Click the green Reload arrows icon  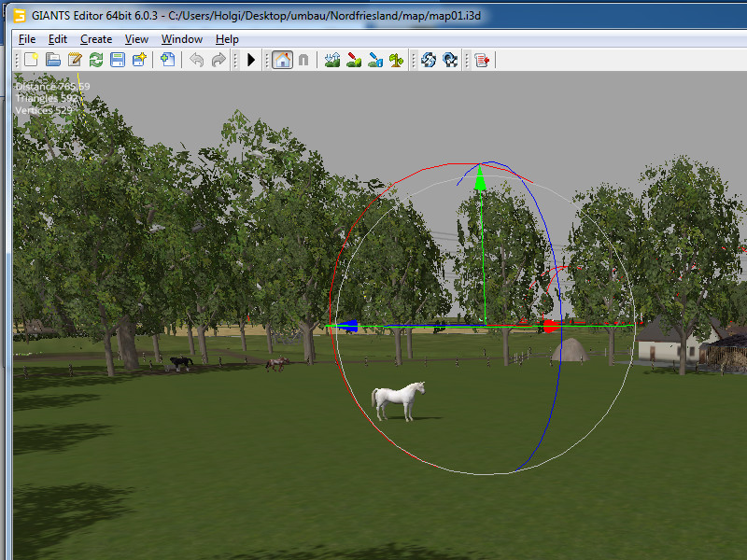tap(96, 60)
